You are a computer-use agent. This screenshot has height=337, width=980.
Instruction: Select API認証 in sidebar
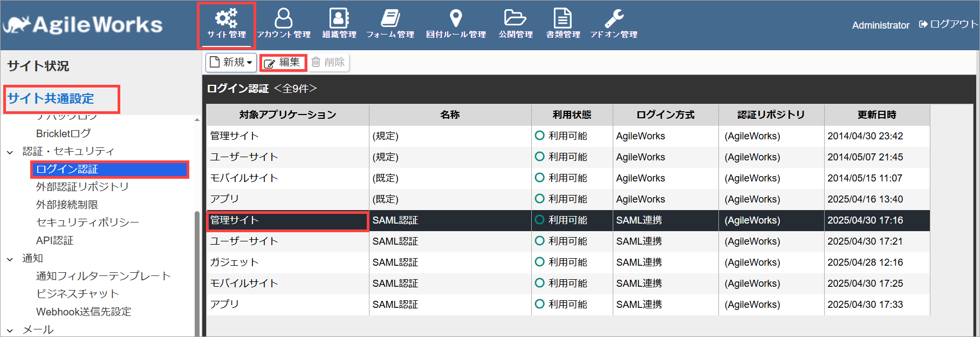54,240
